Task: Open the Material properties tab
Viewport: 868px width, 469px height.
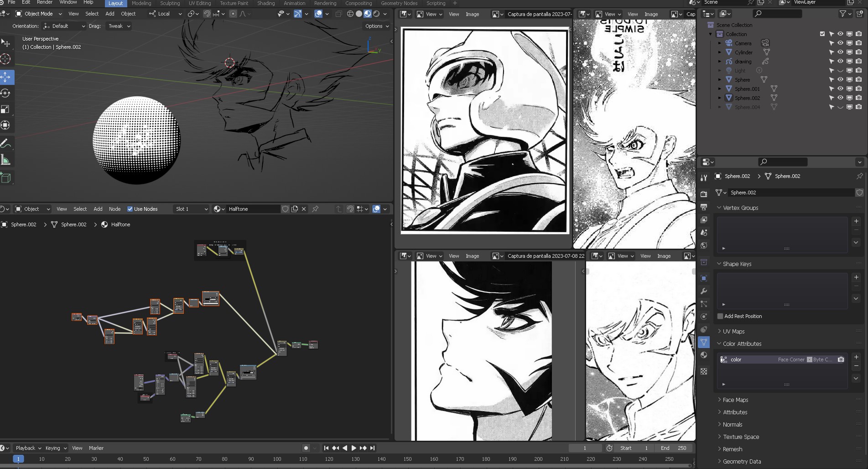Action: [704, 355]
